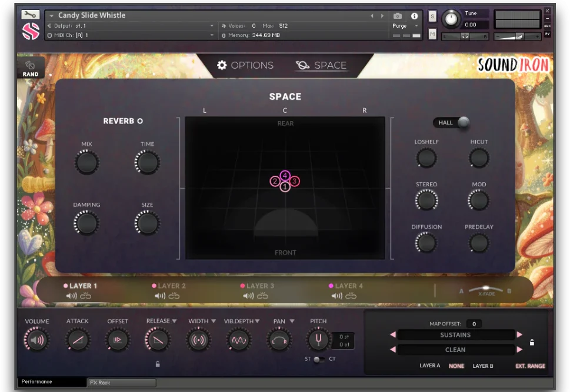Click the RAND randomize dice icon
Image resolution: width=570 pixels, height=392 pixels.
point(30,66)
